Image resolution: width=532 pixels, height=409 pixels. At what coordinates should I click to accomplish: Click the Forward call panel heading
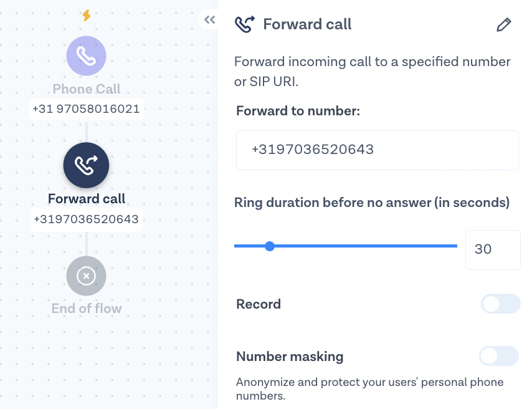[x=307, y=25]
